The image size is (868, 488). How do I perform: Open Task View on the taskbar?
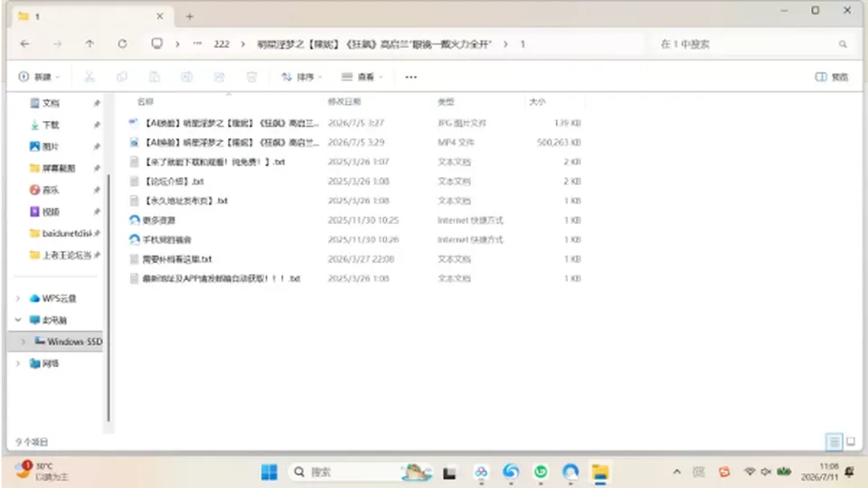449,473
